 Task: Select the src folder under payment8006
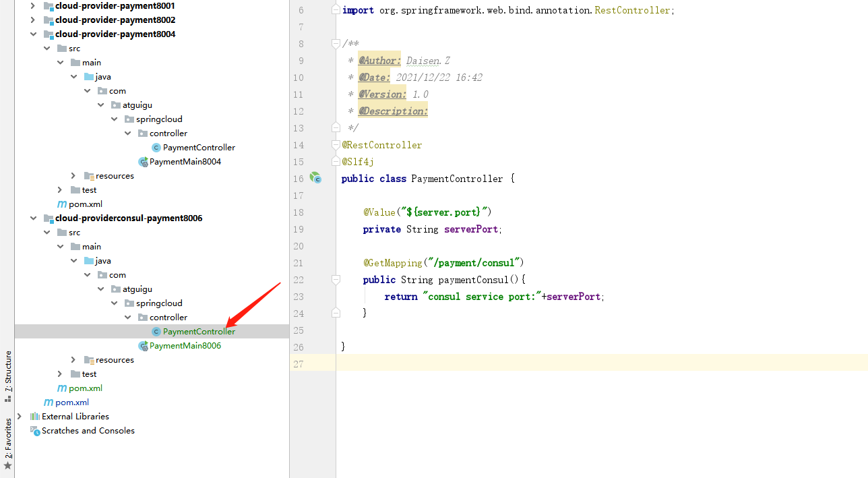tap(74, 233)
